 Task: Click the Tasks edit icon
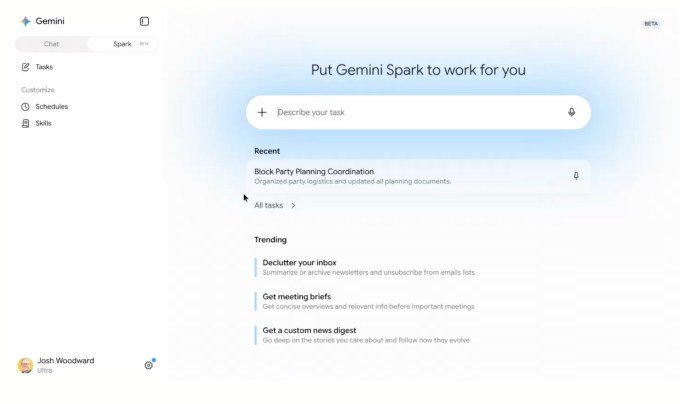pos(26,67)
